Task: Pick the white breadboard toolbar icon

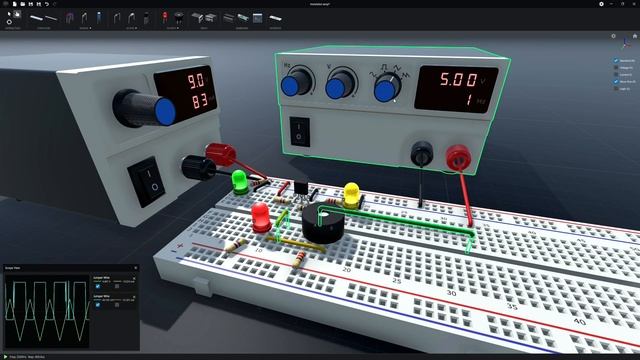Action: [x=276, y=18]
